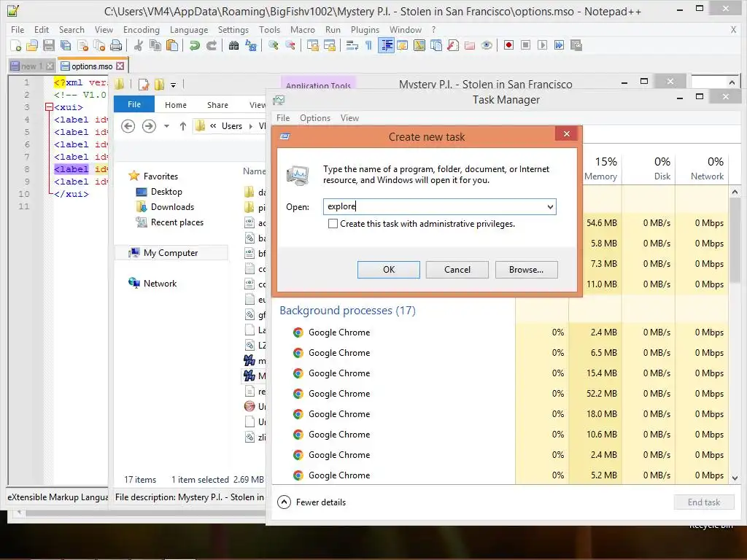Open the Language menu in Notepad++
The height and width of the screenshot is (560, 747).
click(x=189, y=29)
